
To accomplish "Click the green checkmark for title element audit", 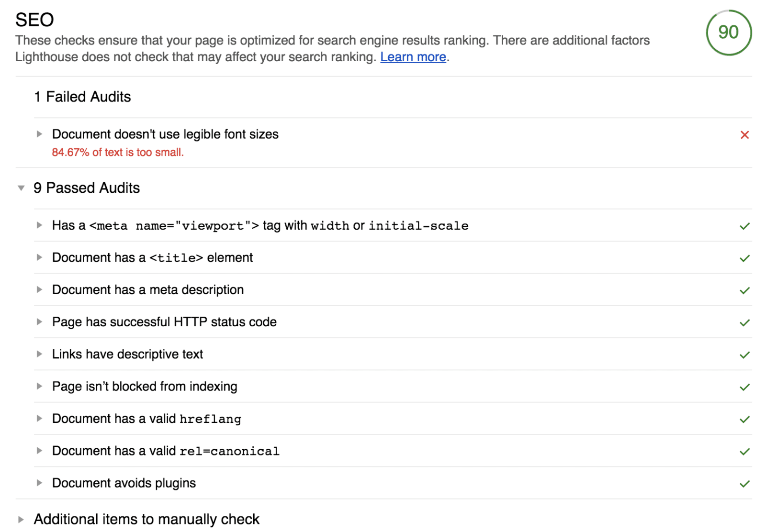I will point(744,258).
